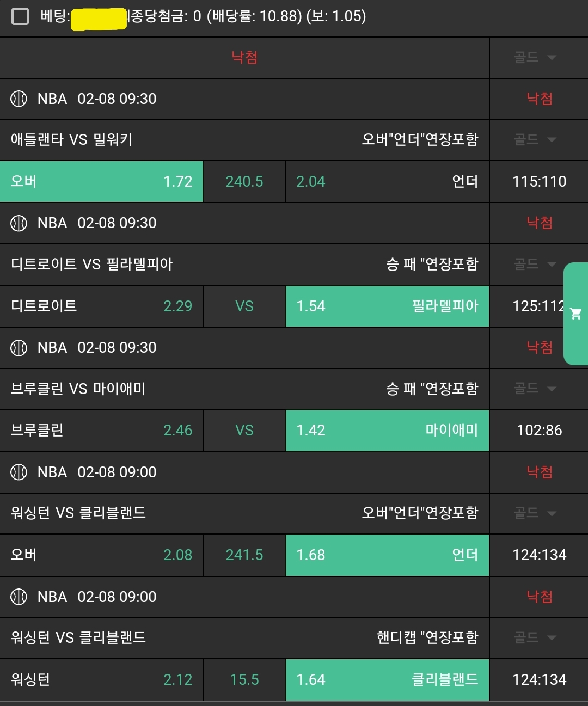Pick 워싱턴 2.12 handicap option
This screenshot has height=706, width=588.
tap(102, 679)
